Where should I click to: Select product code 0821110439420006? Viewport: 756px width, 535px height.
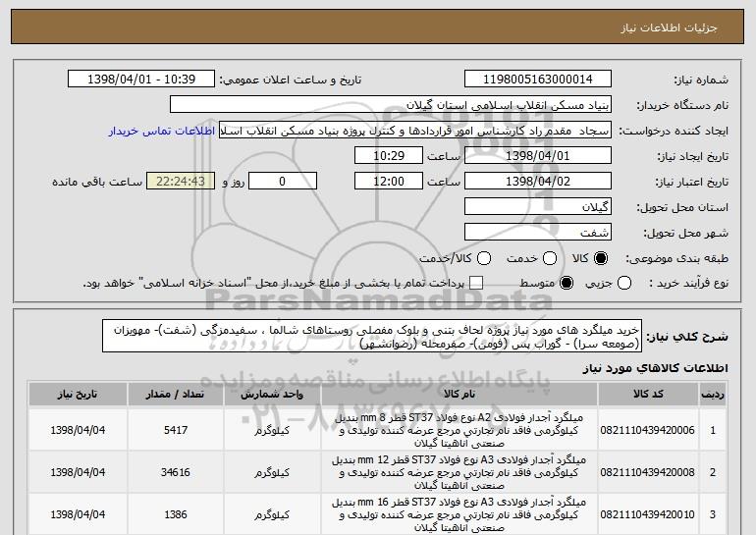click(x=648, y=430)
